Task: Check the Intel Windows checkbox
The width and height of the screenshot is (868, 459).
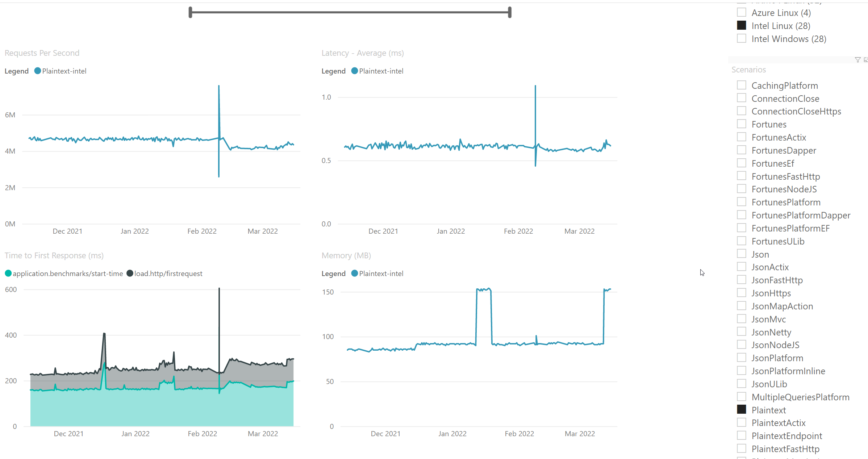Action: click(742, 38)
